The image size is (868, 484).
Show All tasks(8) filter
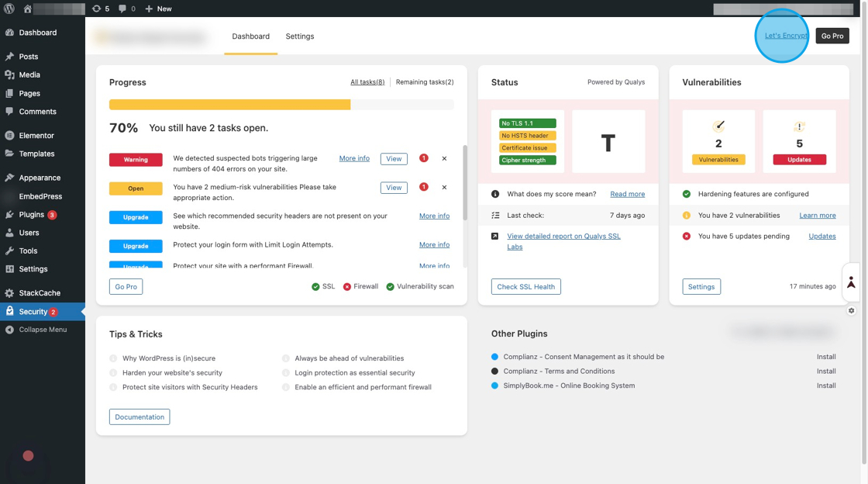coord(367,82)
